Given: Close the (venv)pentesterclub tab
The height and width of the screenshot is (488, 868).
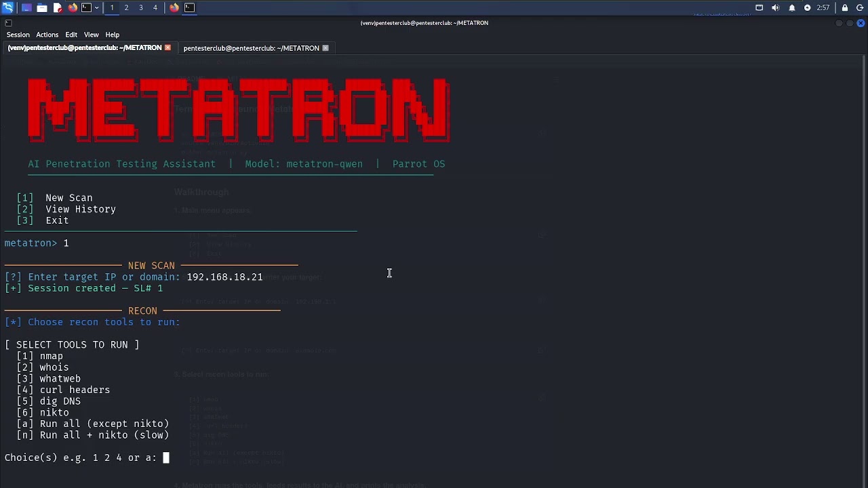Looking at the screenshot, I should [x=167, y=48].
